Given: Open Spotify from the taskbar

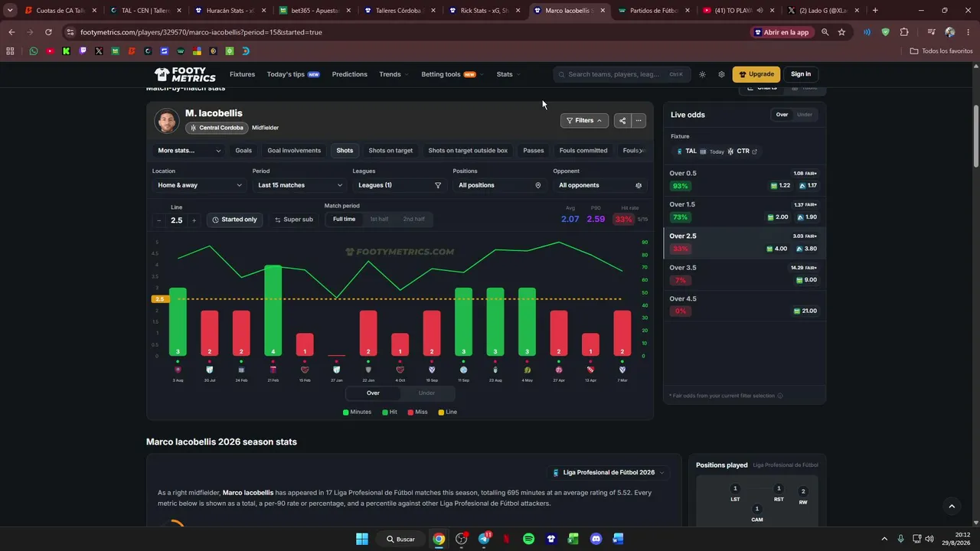Looking at the screenshot, I should tap(528, 539).
